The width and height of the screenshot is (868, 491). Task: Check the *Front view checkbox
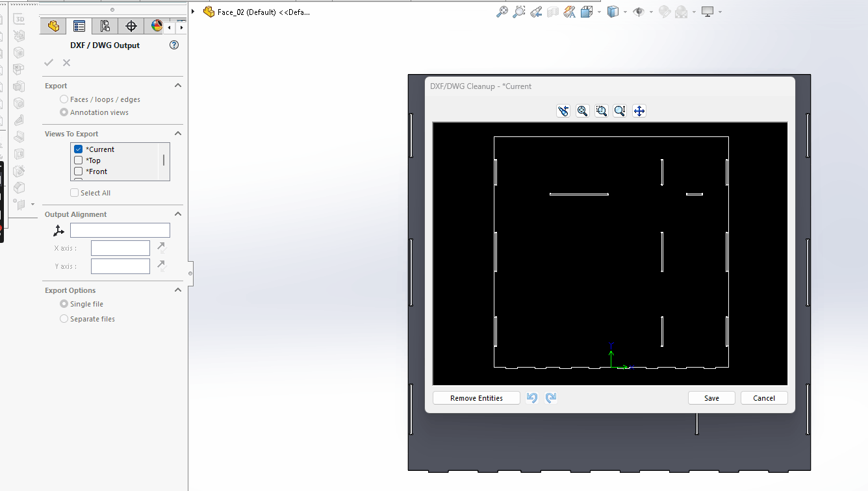pos(79,171)
